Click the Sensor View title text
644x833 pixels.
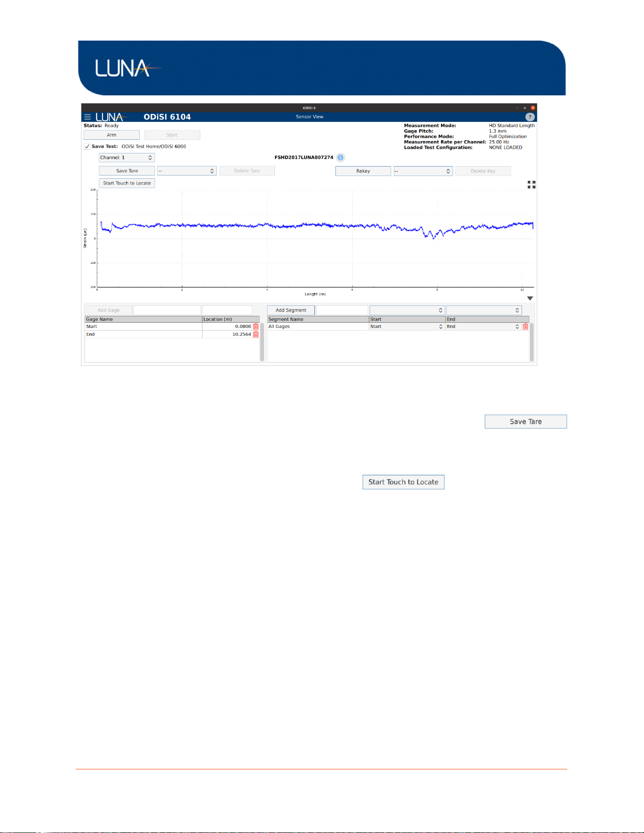pos(310,117)
